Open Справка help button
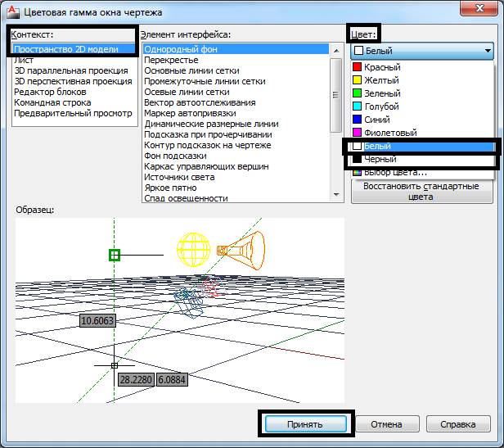Viewport: 504px width, 448px height. 458,424
